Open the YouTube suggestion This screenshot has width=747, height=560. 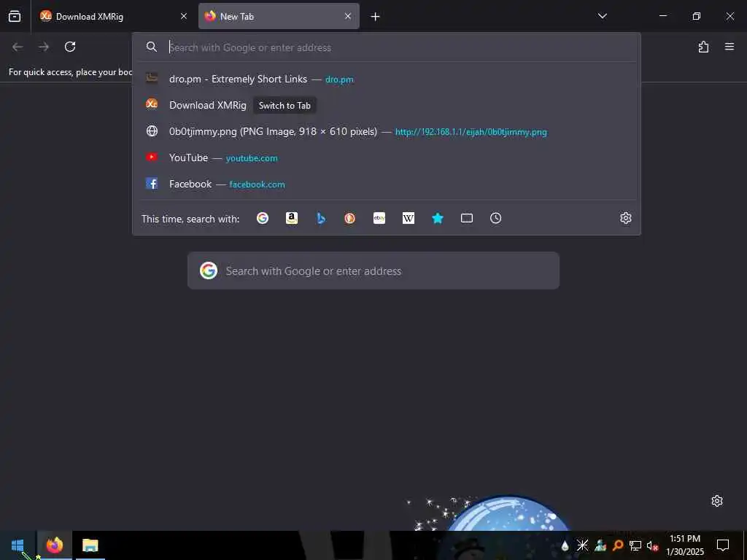coord(386,157)
